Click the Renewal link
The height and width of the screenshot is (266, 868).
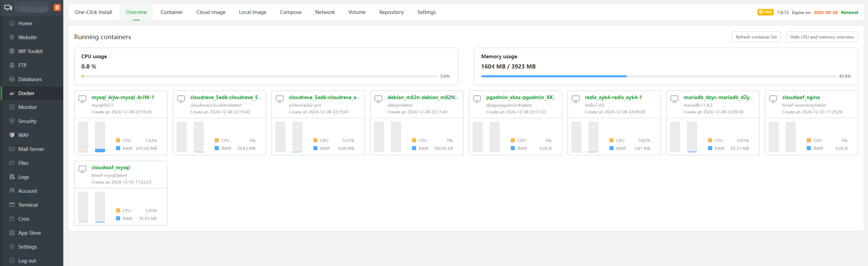click(849, 13)
